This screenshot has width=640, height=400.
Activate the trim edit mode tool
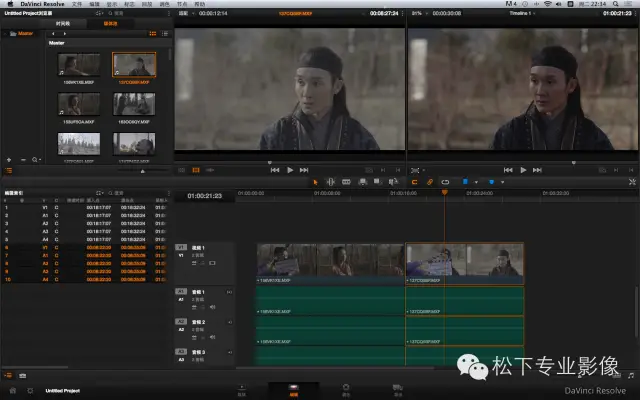point(331,182)
